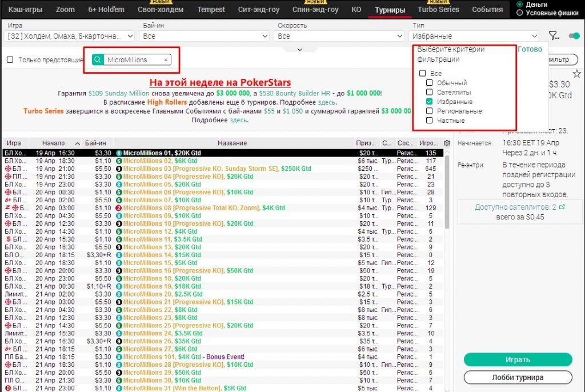Click the Готово link above the filter panel

pyautogui.click(x=530, y=50)
